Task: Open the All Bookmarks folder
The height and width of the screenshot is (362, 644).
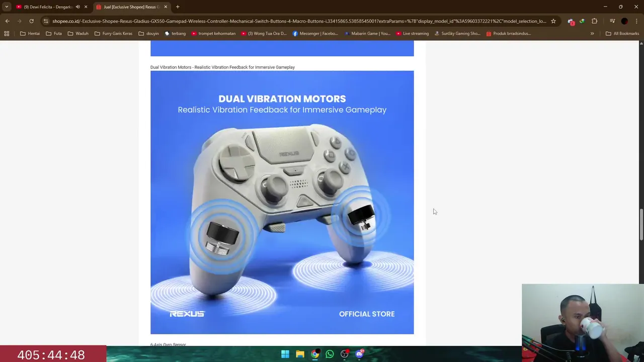Action: pos(622,34)
